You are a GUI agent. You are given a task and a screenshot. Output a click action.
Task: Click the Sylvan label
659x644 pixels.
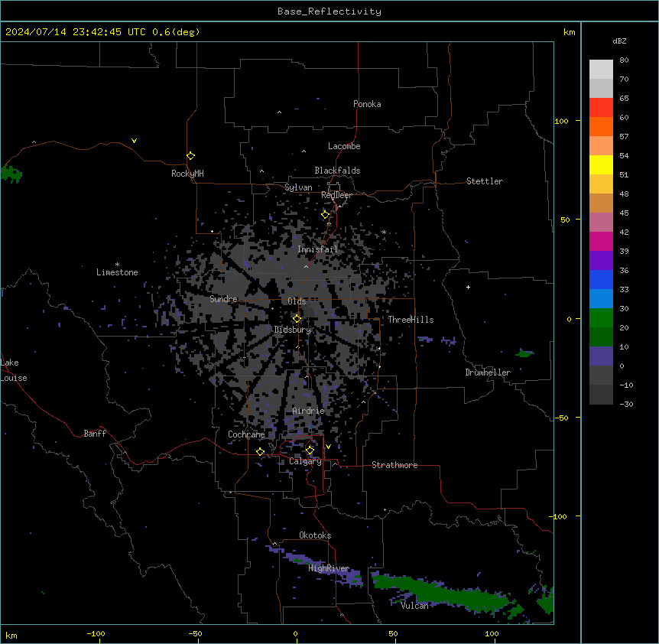298,187
